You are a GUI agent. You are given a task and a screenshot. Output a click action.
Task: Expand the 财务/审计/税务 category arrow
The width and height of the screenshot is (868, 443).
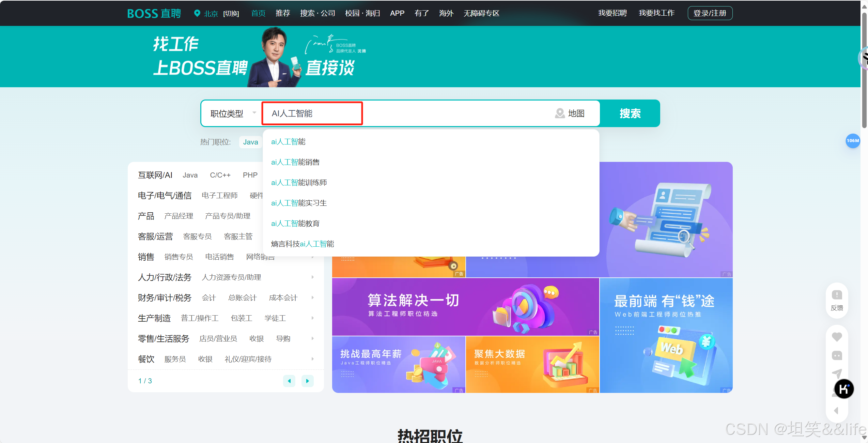[x=312, y=297]
